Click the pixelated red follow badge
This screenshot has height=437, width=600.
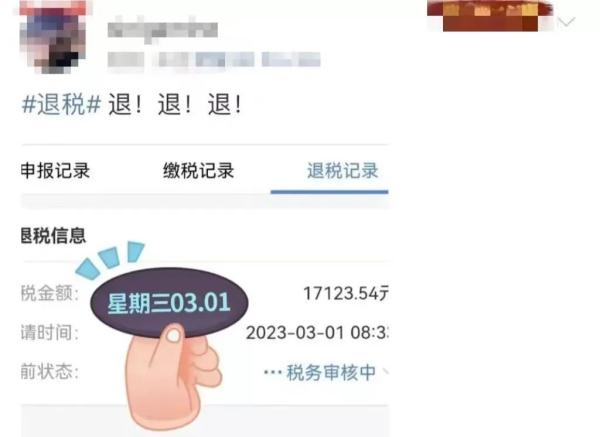point(490,16)
